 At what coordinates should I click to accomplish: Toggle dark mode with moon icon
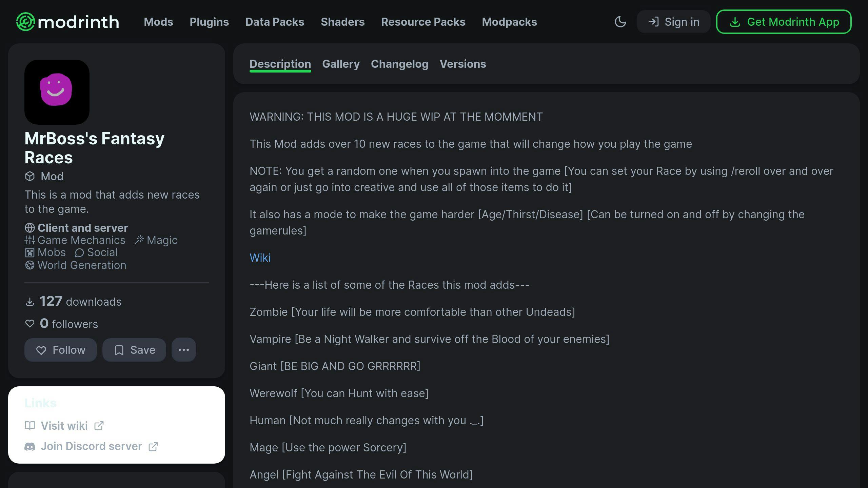pyautogui.click(x=621, y=21)
